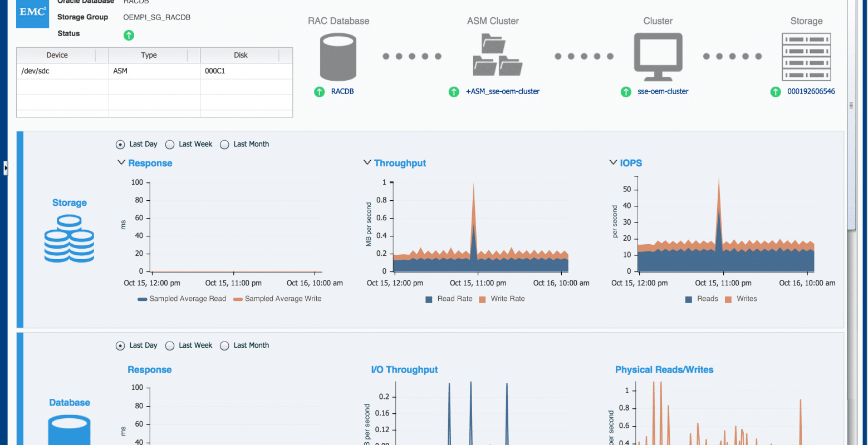The height and width of the screenshot is (445, 868).
Task: Select Last Day in the Database section
Action: click(120, 346)
